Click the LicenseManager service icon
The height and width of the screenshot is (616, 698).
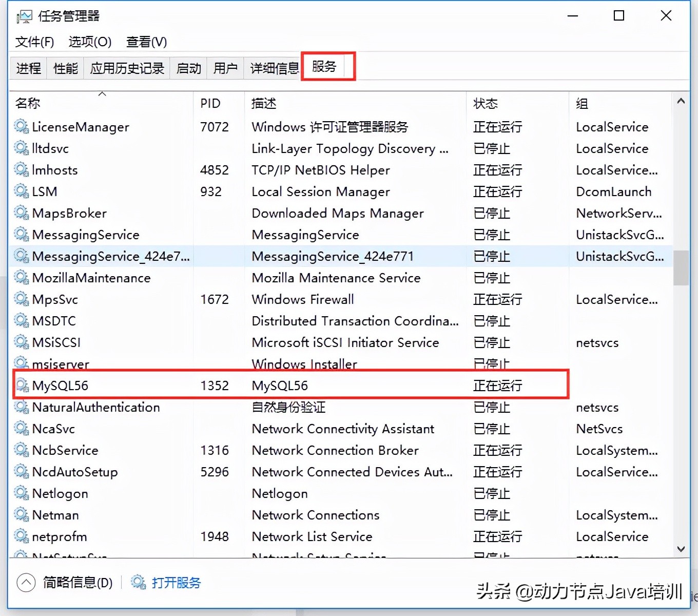click(x=21, y=127)
